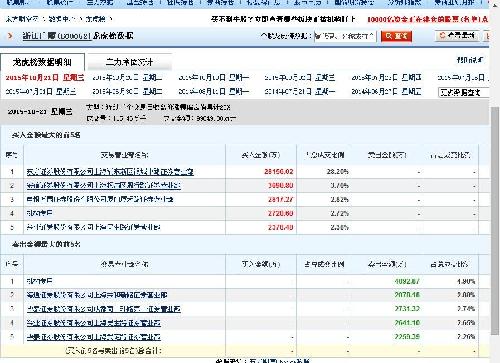Switch to the tab beside 龙虎榜数据明细
500x363 pixels.
pos(129,62)
